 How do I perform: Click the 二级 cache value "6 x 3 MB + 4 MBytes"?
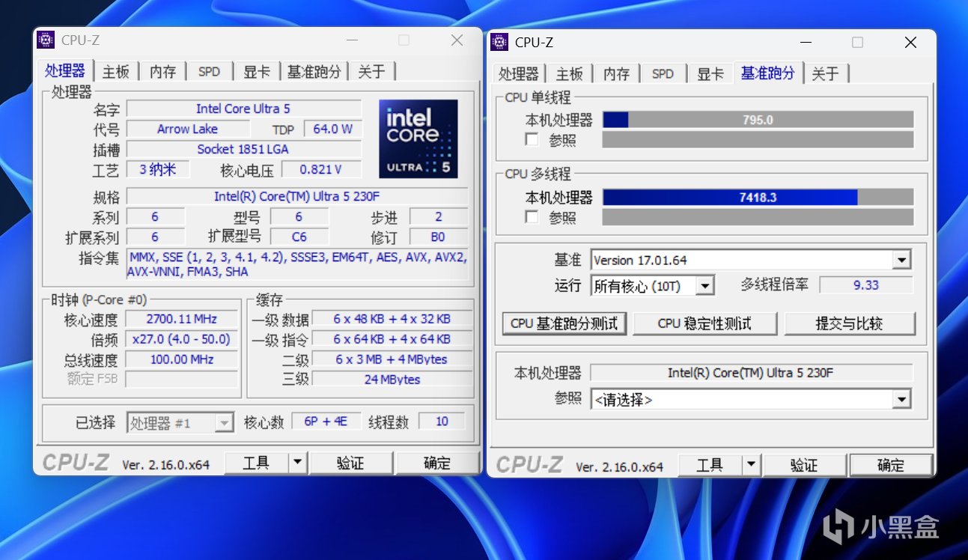(x=392, y=359)
